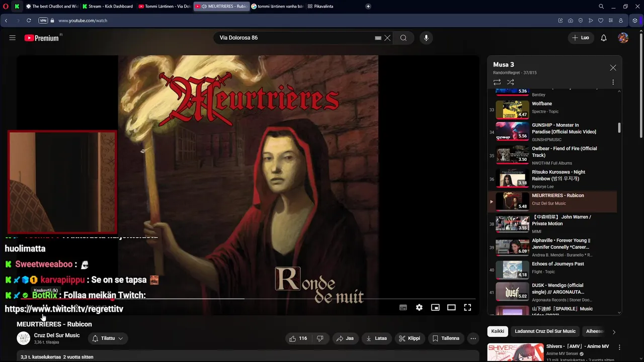The width and height of the screenshot is (644, 362).
Task: Open the YouTube guide hamburger menu
Action: 13,38
